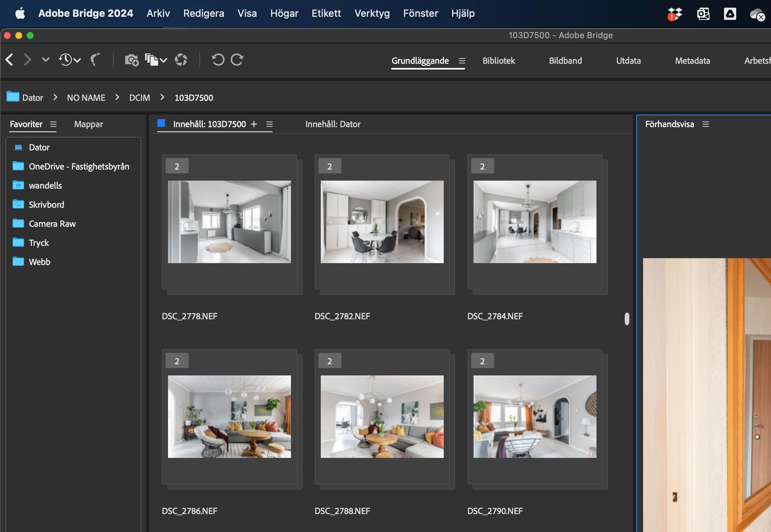Rotate image 90° counterclockwise
This screenshot has width=771, height=532.
(218, 60)
